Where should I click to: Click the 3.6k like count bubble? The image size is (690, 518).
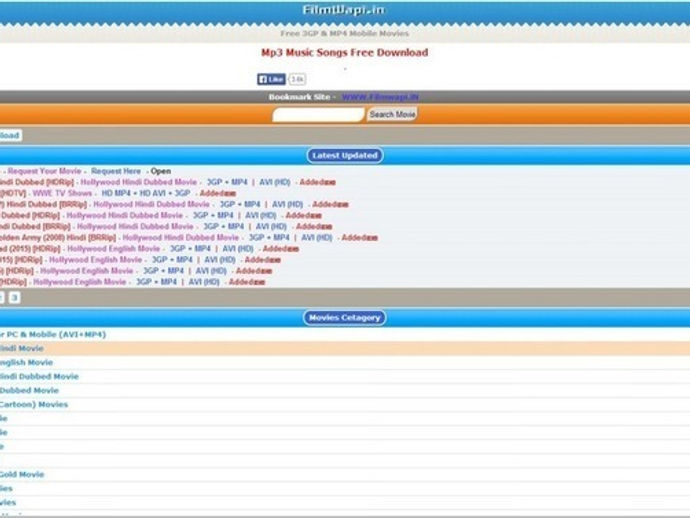point(297,79)
